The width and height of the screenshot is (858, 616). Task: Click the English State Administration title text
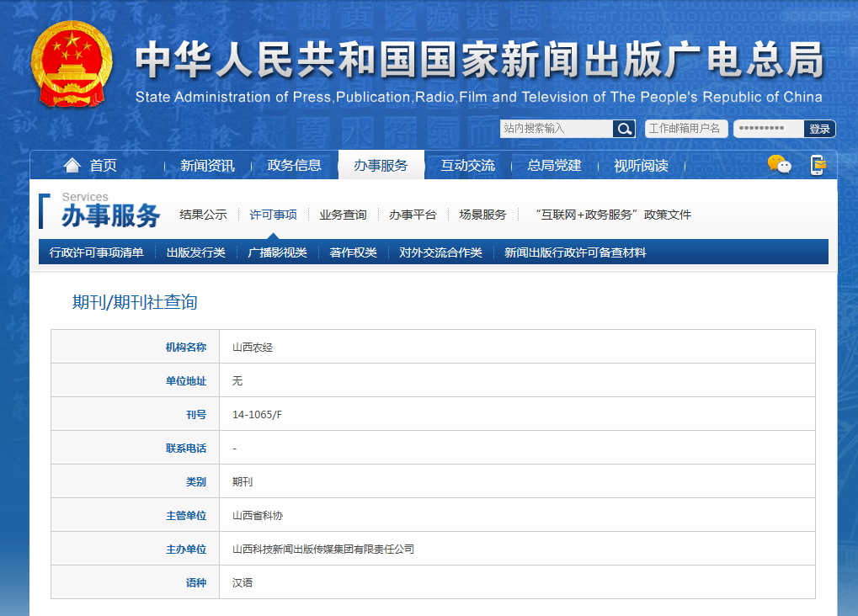[x=479, y=97]
